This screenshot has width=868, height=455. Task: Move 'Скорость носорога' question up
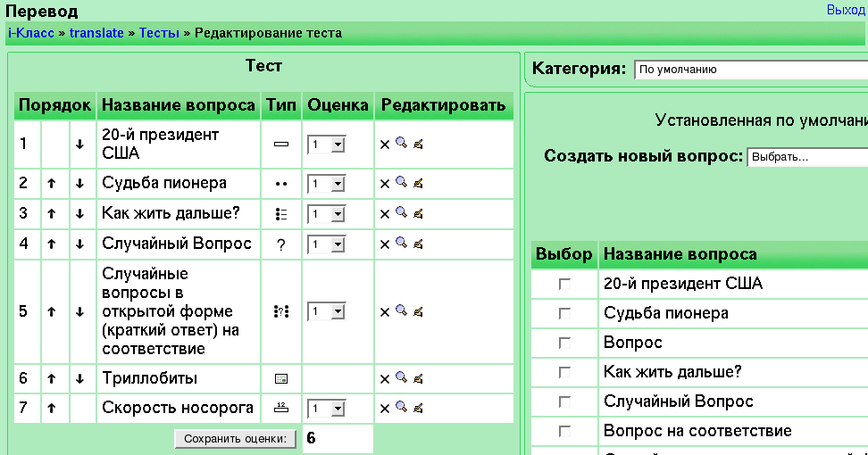coord(52,409)
